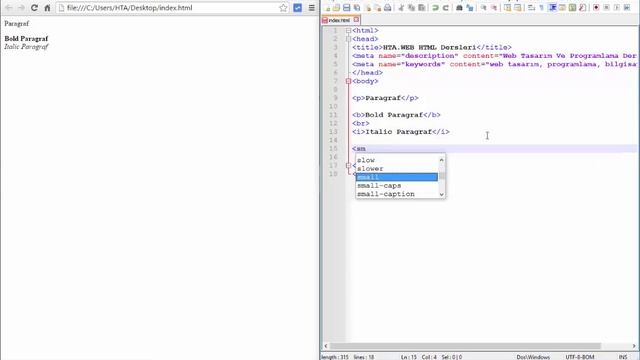Click the New file icon in Notepad++ toolbar
Image resolution: width=640 pixels, height=360 pixels.
click(x=328, y=8)
